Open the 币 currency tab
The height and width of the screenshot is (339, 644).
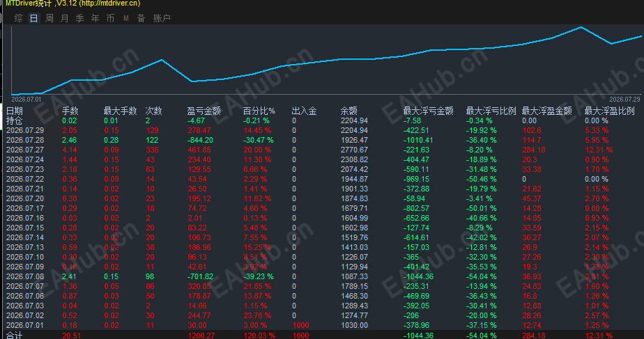110,18
